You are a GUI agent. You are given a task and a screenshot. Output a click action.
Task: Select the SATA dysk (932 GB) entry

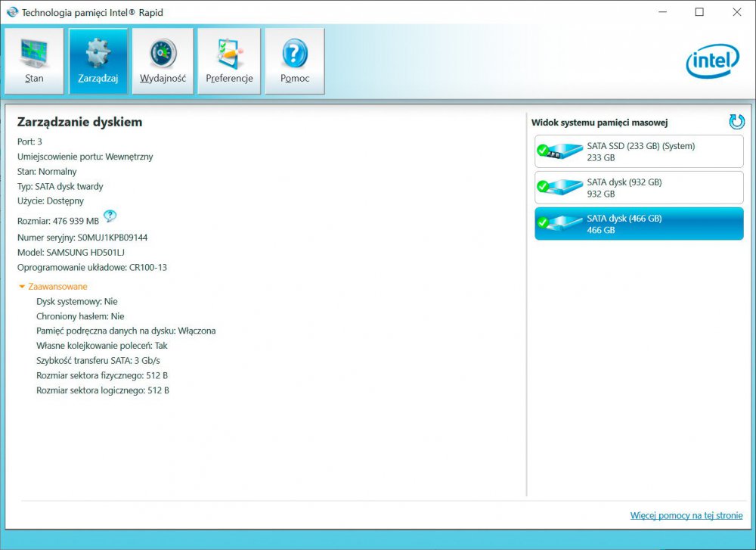[640, 188]
